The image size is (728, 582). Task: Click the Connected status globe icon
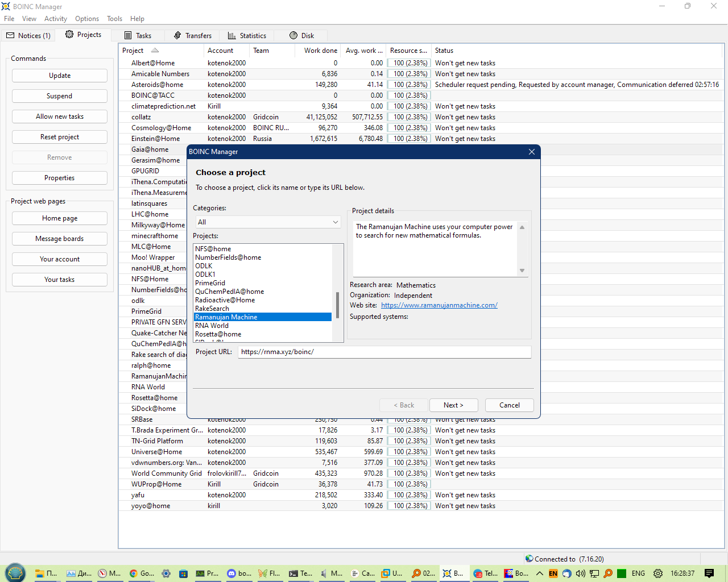529,559
